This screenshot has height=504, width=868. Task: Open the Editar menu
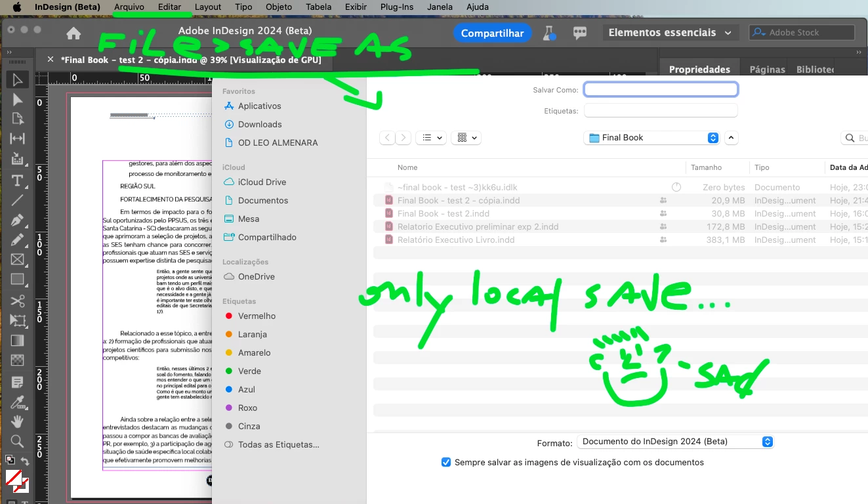[x=169, y=7]
